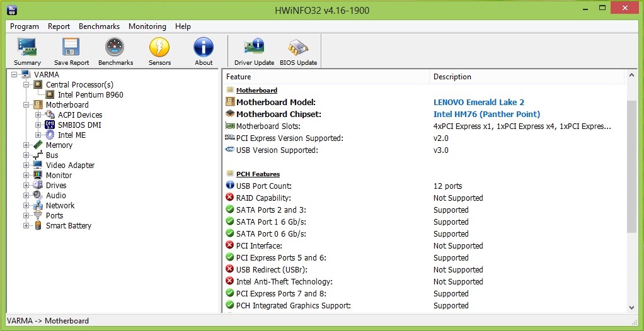Select Smart Battery in the tree

point(68,225)
